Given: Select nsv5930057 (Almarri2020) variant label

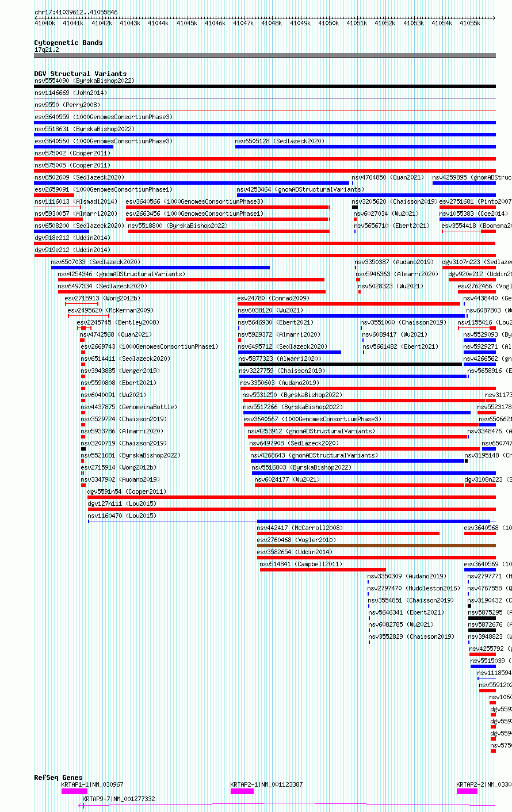Looking at the screenshot, I should coord(76,214).
